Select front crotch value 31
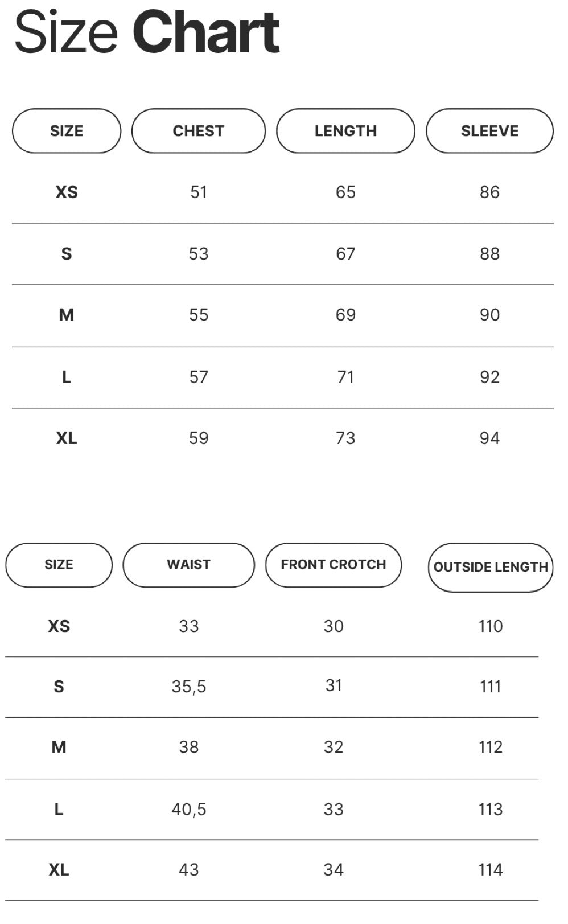The image size is (568, 924). [x=334, y=685]
